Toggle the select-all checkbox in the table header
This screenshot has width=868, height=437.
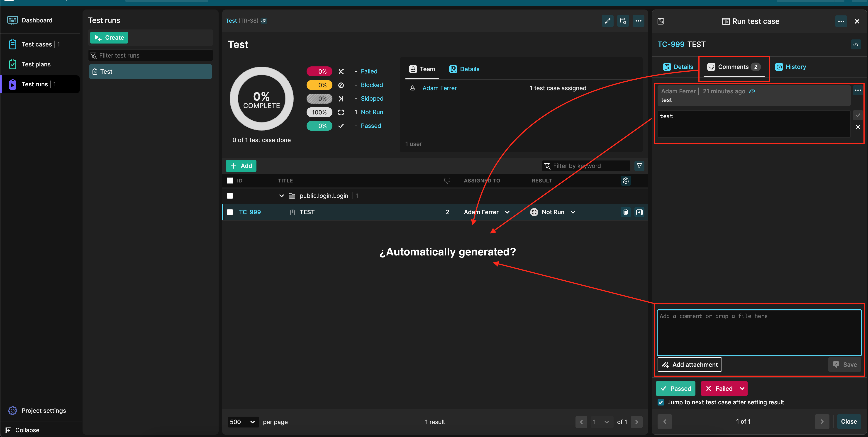point(230,181)
